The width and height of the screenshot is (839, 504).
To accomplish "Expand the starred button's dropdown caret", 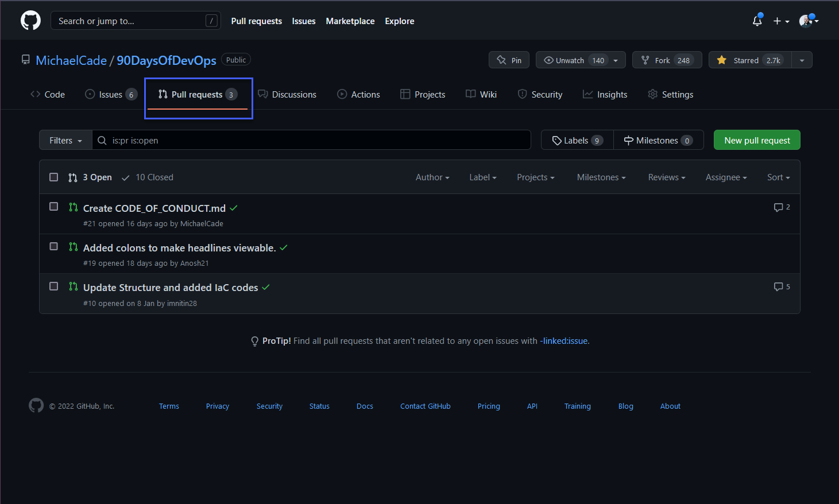I will point(802,59).
